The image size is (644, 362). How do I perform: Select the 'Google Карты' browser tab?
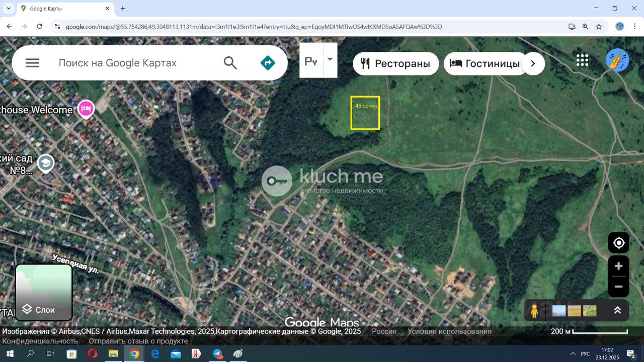(65, 9)
